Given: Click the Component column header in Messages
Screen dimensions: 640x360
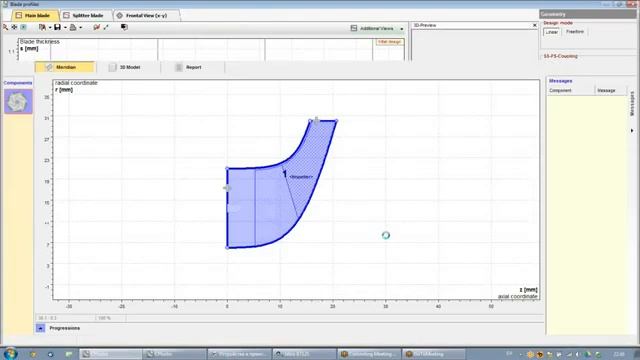Looking at the screenshot, I should pyautogui.click(x=570, y=91).
